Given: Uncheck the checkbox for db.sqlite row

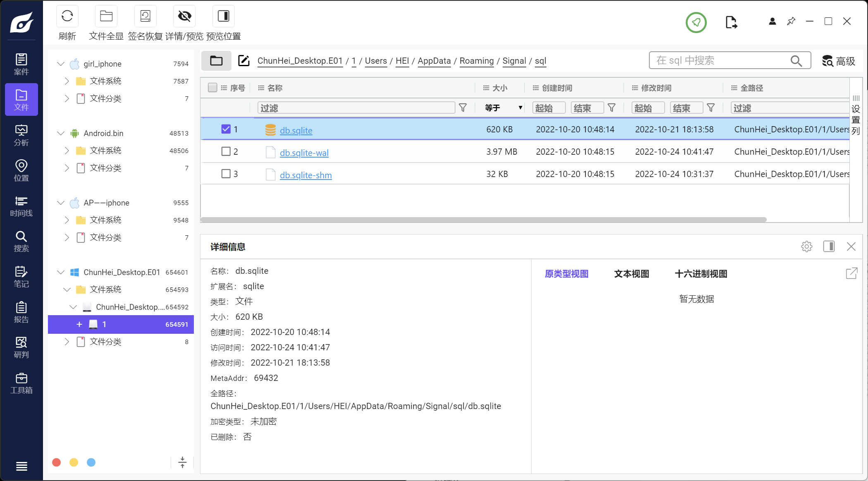Looking at the screenshot, I should 226,129.
